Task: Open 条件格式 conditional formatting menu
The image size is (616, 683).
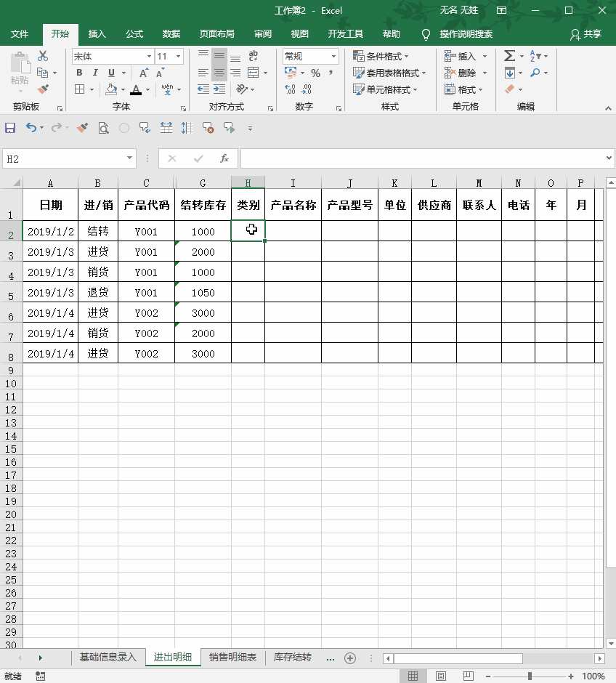Action: pos(381,56)
